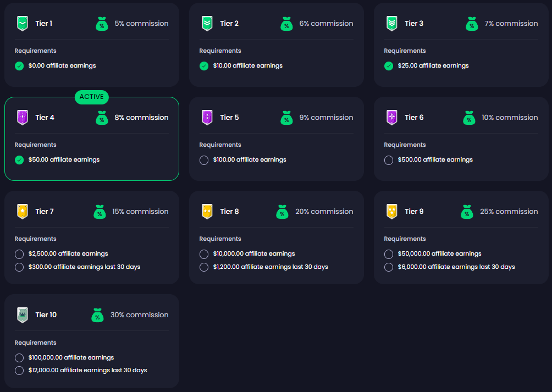The width and height of the screenshot is (552, 392).
Task: Click the Tier 9 gold badge icon
Action: pos(391,212)
